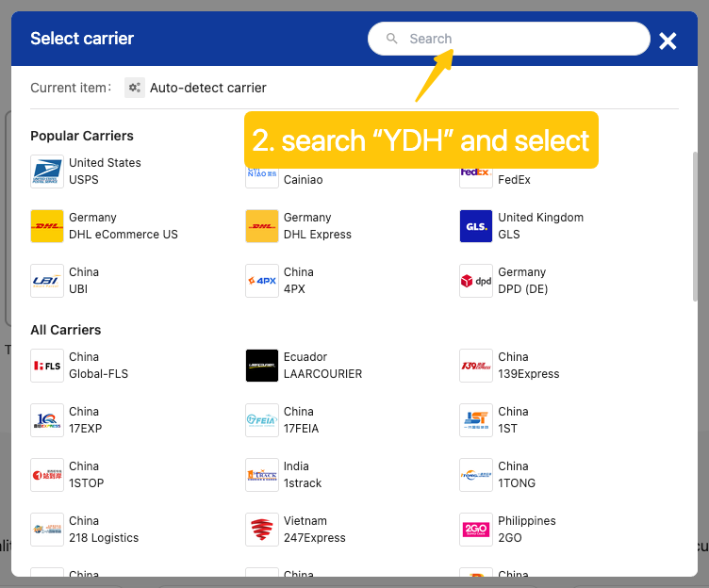The image size is (709, 588).
Task: Select the 17EXP carrier logo
Action: (47, 420)
